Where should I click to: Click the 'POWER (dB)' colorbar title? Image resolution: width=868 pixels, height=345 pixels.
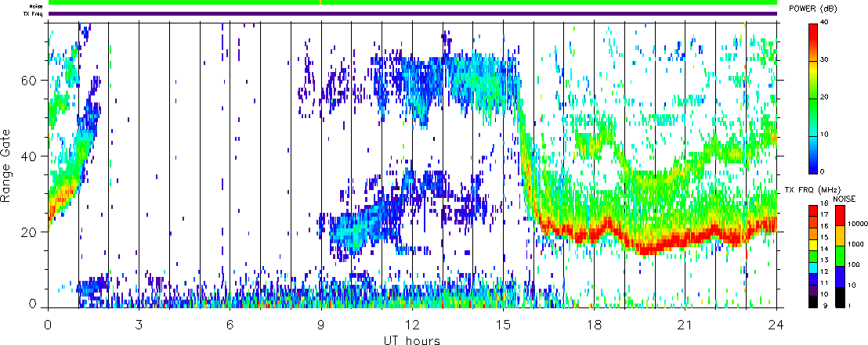[813, 9]
